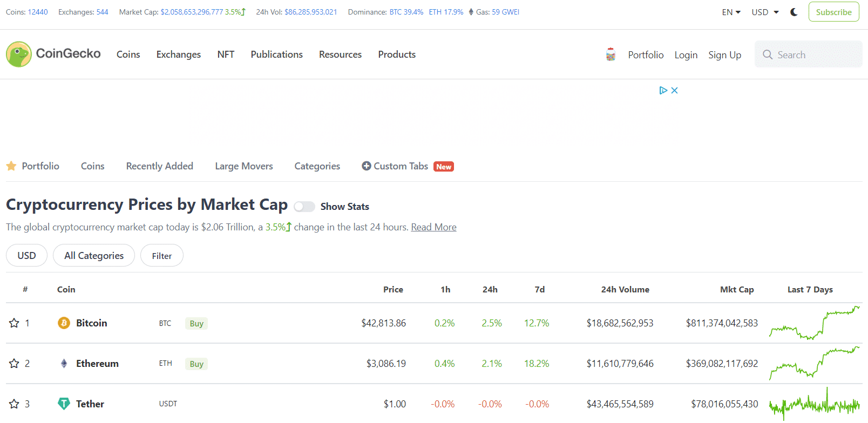Viewport: 868px width, 423px height.
Task: Click the Tether coin logo
Action: click(x=64, y=404)
